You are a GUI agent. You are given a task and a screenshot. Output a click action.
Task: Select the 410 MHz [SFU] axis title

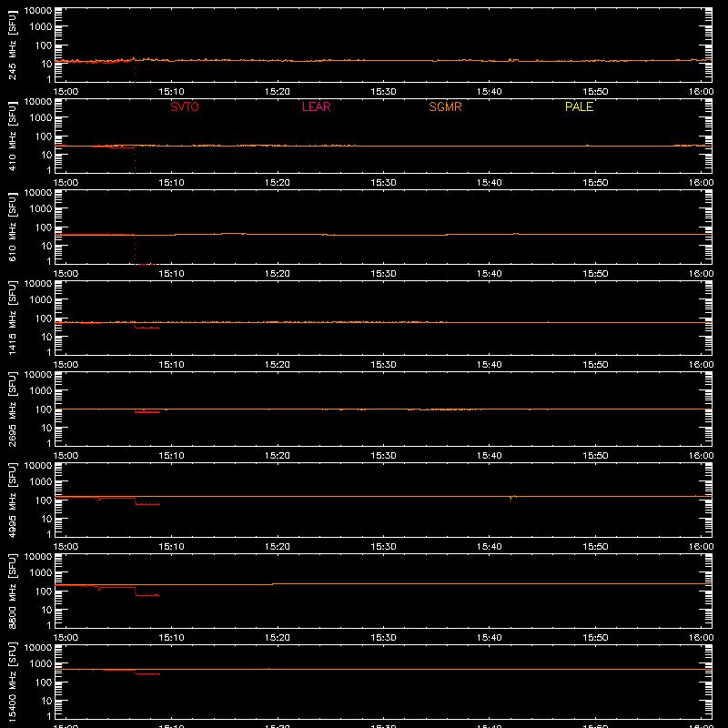click(x=12, y=136)
